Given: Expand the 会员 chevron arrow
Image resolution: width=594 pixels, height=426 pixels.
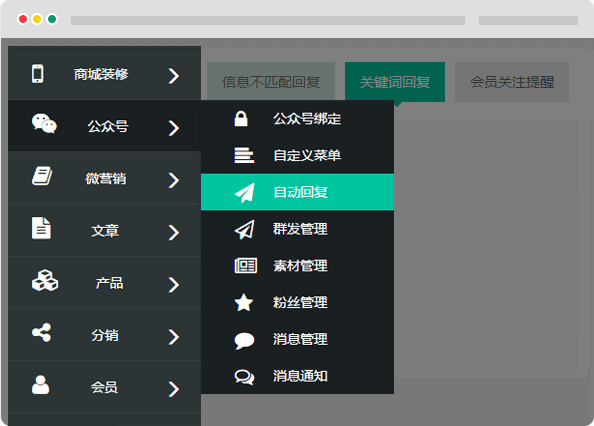Looking at the screenshot, I should point(174,389).
